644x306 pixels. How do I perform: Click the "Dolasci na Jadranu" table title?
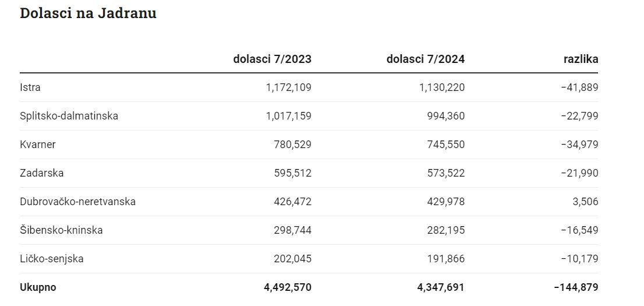pyautogui.click(x=88, y=13)
